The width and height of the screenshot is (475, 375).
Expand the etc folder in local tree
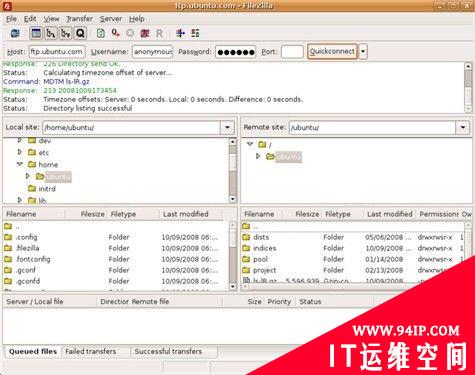(x=20, y=152)
